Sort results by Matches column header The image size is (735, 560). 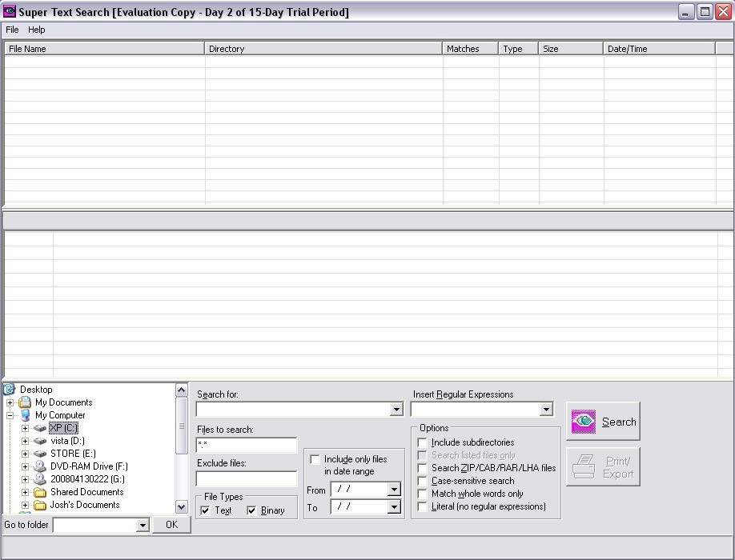point(471,49)
